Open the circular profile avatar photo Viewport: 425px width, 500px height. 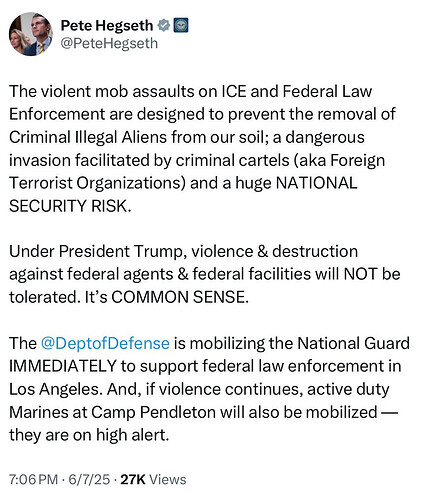(31, 34)
